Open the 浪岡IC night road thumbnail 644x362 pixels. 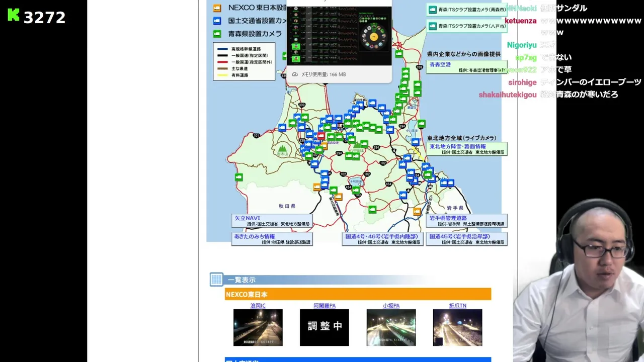tap(258, 327)
